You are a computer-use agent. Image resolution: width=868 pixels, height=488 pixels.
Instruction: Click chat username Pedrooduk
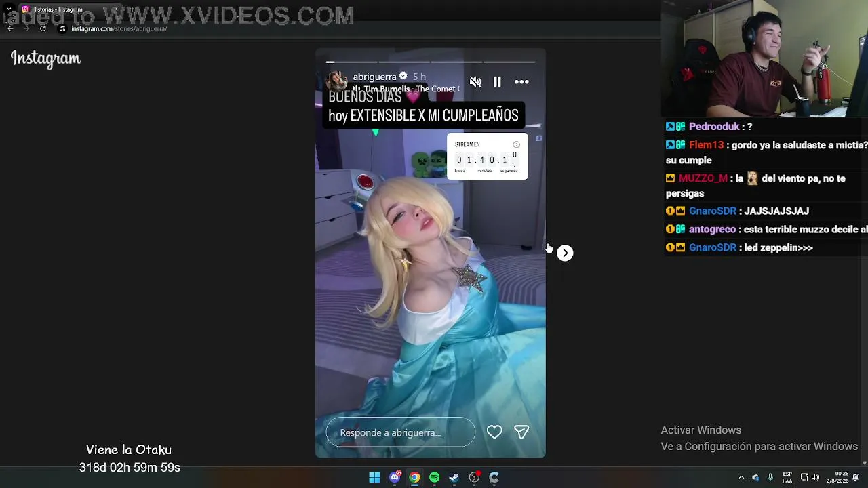[x=714, y=127]
